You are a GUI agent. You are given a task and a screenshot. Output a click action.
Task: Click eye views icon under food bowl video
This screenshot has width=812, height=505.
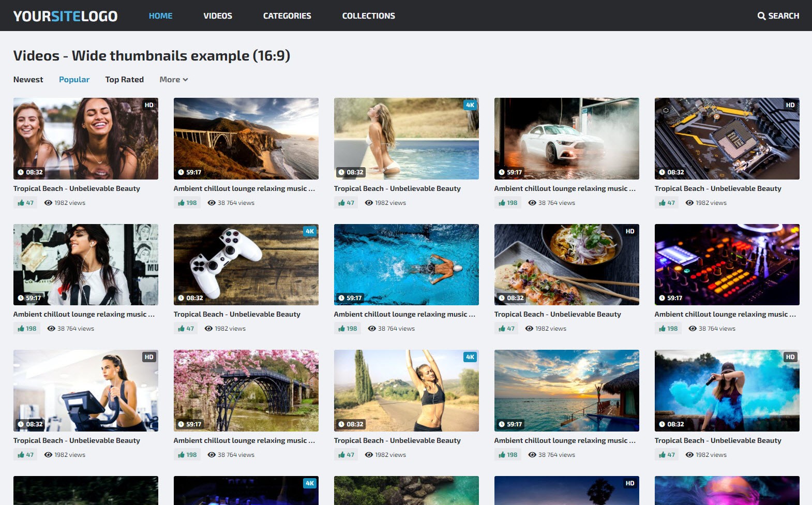click(x=529, y=329)
